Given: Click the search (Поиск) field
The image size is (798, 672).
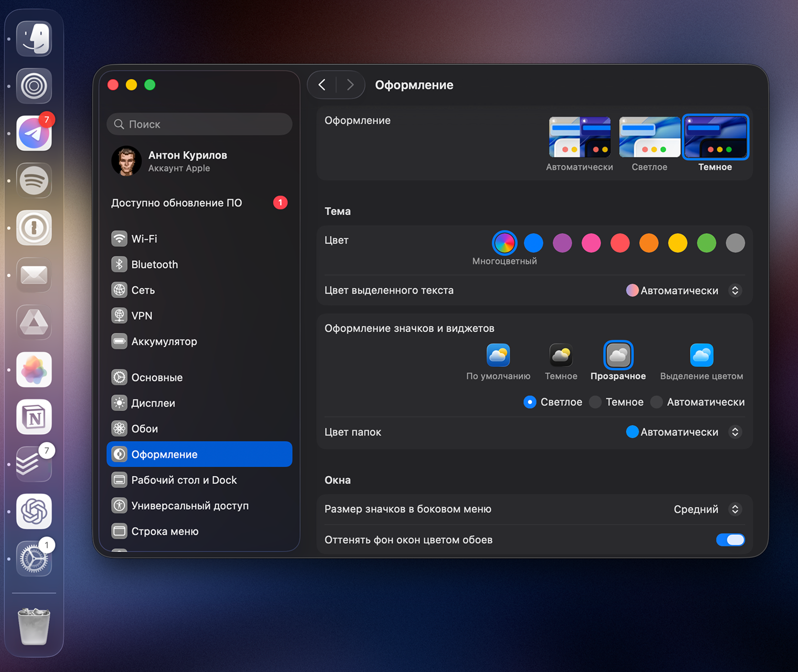Looking at the screenshot, I should click(199, 124).
